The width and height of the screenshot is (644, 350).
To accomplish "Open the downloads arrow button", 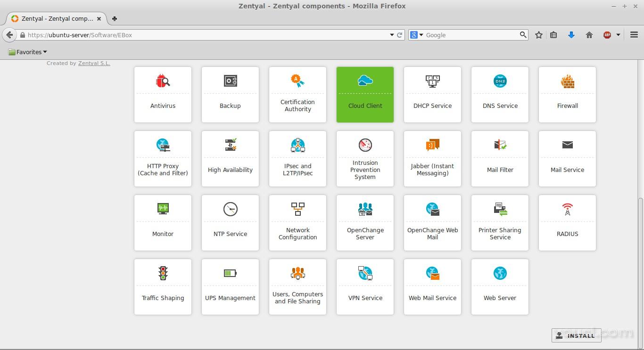I will (571, 35).
